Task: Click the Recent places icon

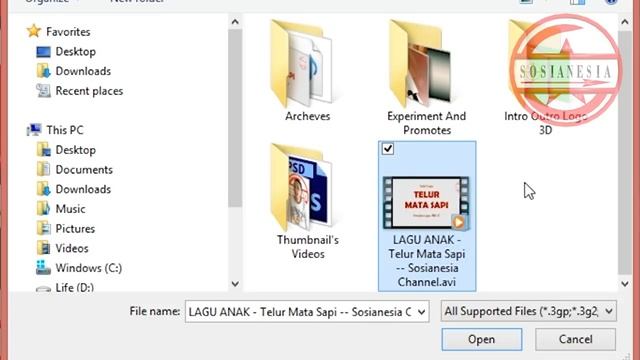Action: [43, 91]
